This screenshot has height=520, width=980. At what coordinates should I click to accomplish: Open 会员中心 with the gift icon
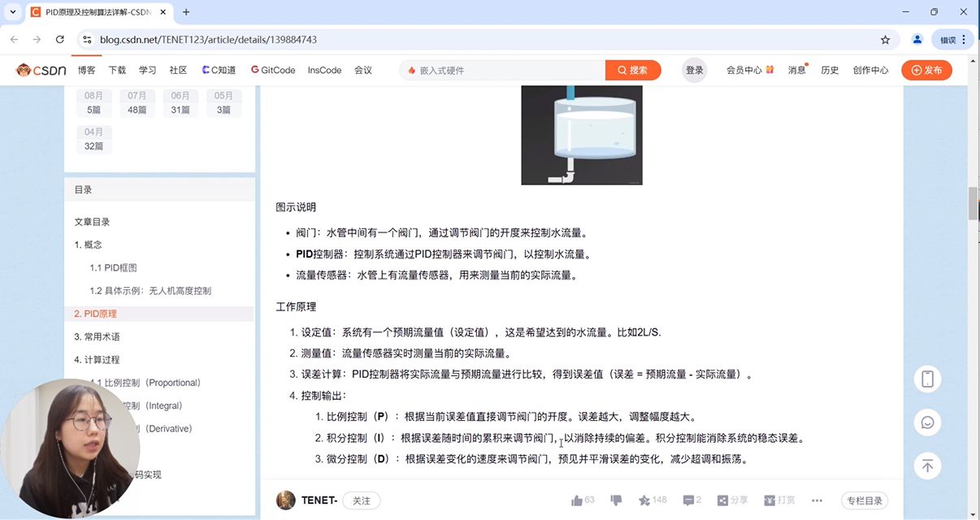pos(750,71)
